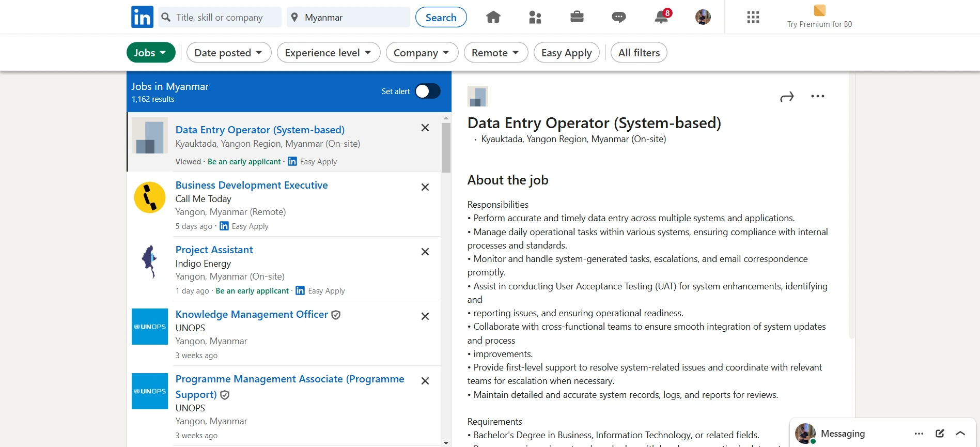Image resolution: width=980 pixels, height=447 pixels.
Task: Expand the Company filter
Action: [422, 53]
